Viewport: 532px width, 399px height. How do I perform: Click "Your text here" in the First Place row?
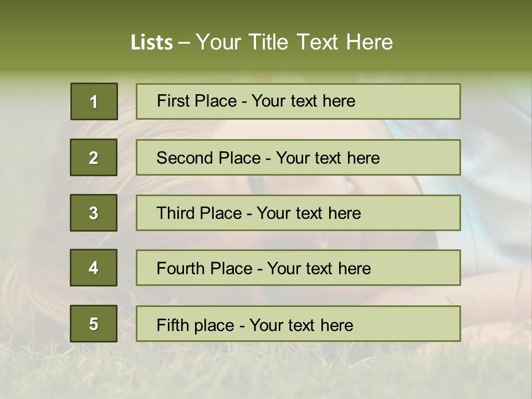coord(303,101)
